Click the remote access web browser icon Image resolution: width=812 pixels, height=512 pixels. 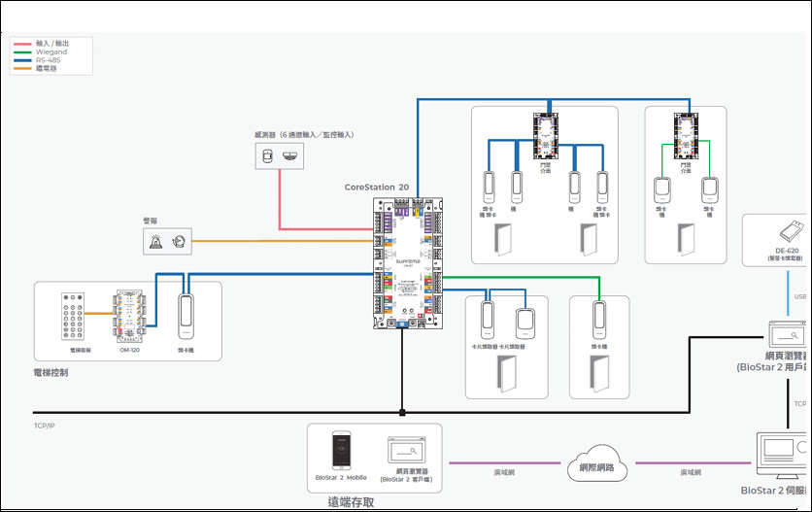(406, 452)
